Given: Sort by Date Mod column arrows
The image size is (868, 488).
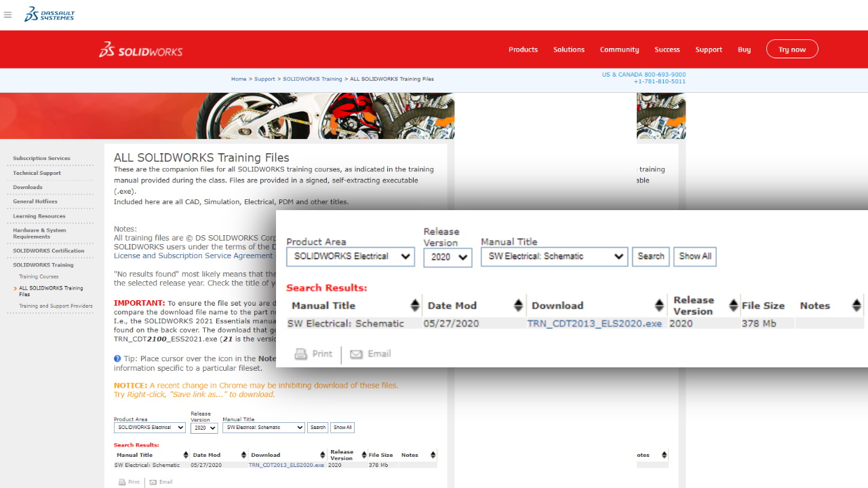Looking at the screenshot, I should pyautogui.click(x=518, y=306).
